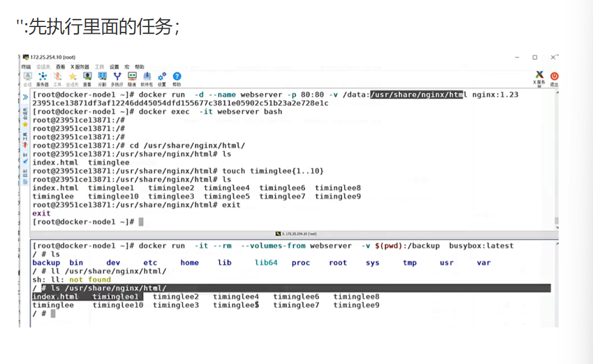Select the pane tab 3. 172.25.254.10 (root)

(x=296, y=234)
